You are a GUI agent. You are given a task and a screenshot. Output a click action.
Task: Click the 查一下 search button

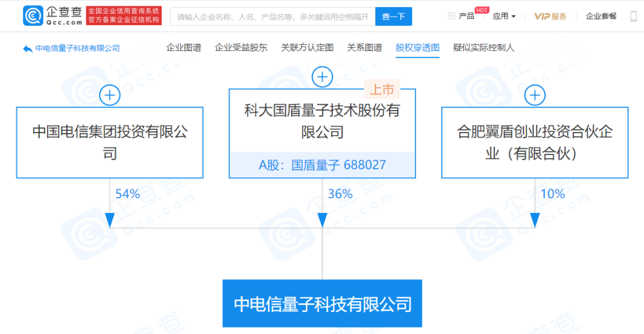[393, 17]
